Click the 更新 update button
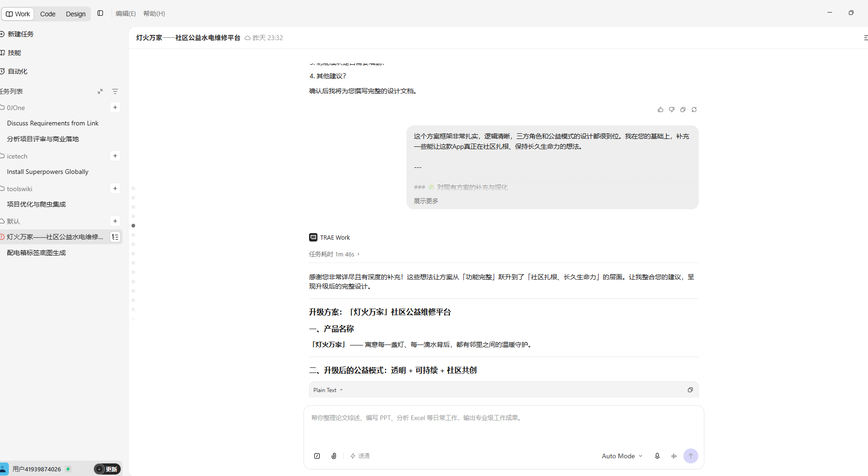Screen dimensions: 868x476 pos(107,469)
